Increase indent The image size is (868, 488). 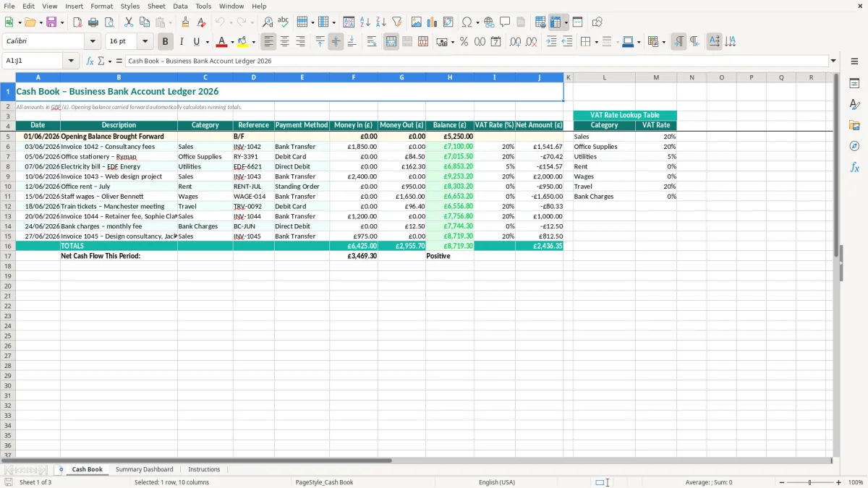pos(551,42)
